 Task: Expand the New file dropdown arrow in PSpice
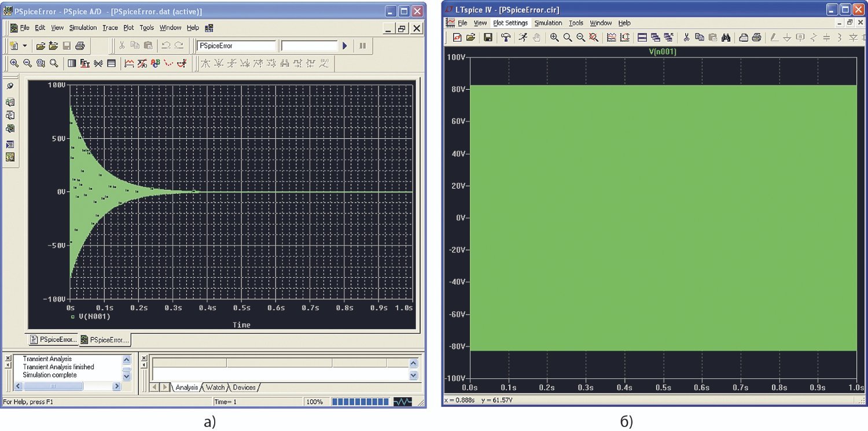[25, 46]
